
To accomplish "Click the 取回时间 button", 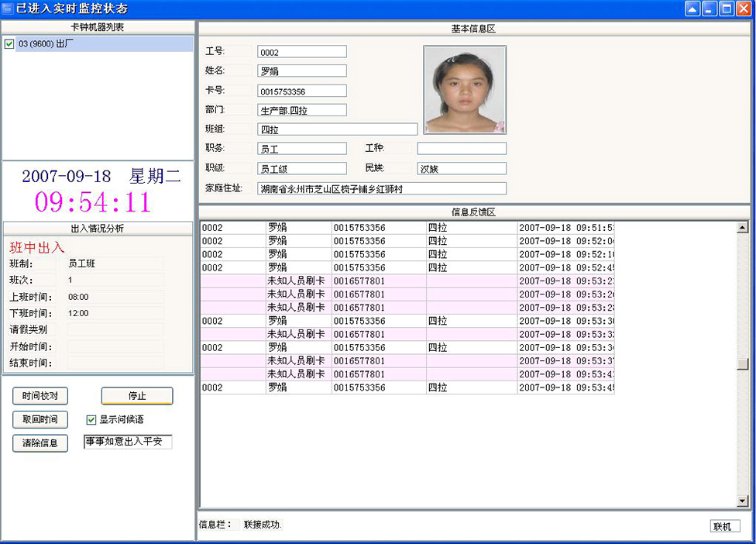I will coord(40,420).
